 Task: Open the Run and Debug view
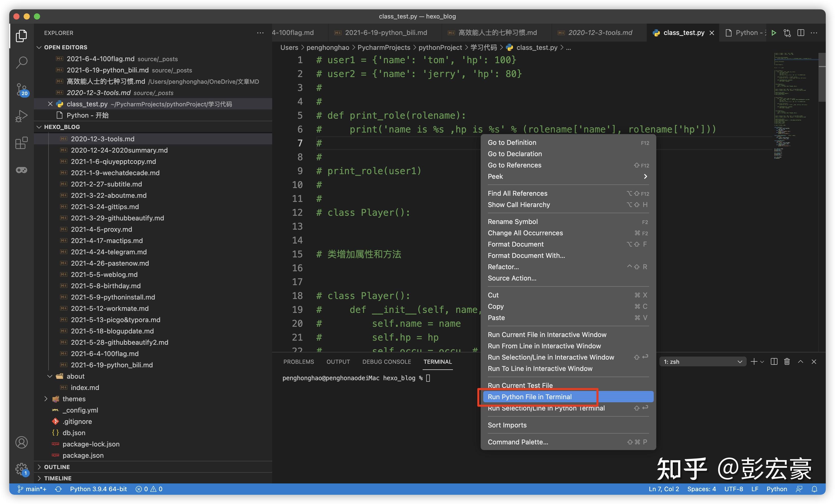click(21, 116)
